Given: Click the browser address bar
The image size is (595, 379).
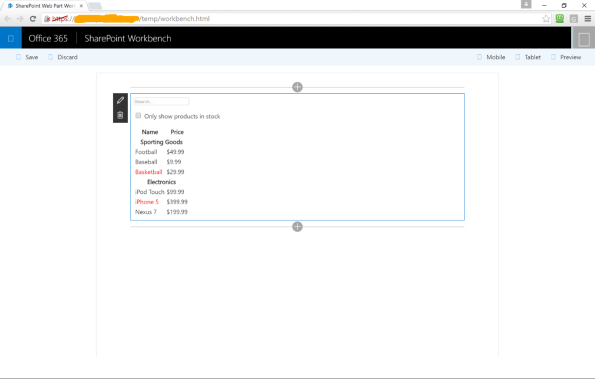Looking at the screenshot, I should point(296,19).
